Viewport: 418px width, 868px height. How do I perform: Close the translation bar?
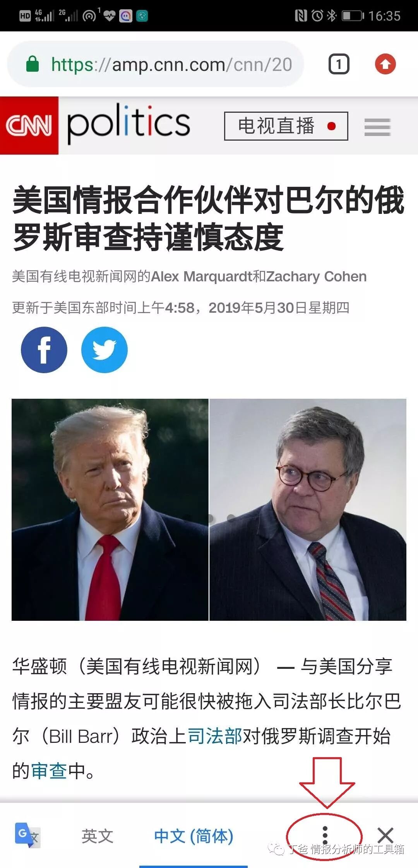point(385,835)
